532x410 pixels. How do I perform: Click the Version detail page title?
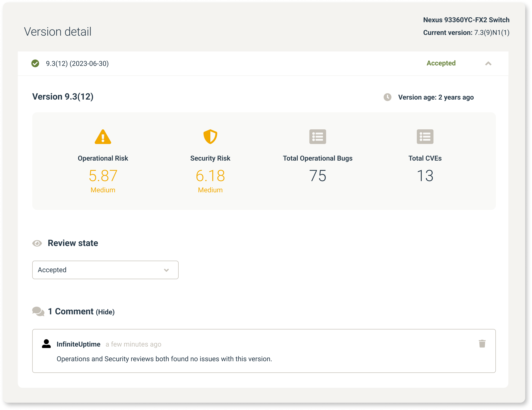(x=58, y=31)
